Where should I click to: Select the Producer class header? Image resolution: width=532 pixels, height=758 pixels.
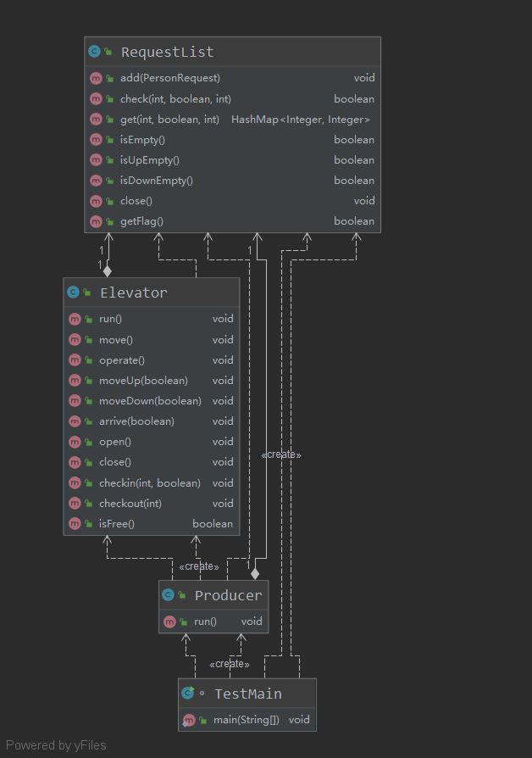coord(213,595)
